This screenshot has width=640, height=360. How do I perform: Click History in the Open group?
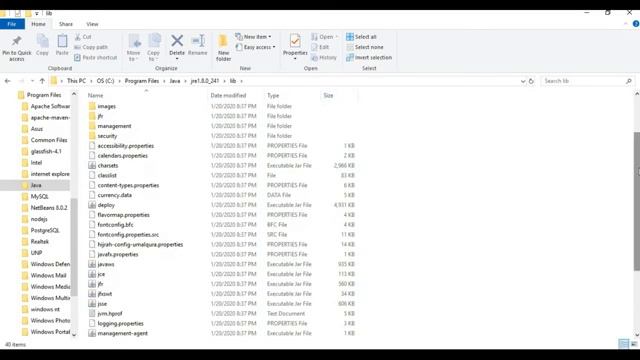pyautogui.click(x=324, y=58)
